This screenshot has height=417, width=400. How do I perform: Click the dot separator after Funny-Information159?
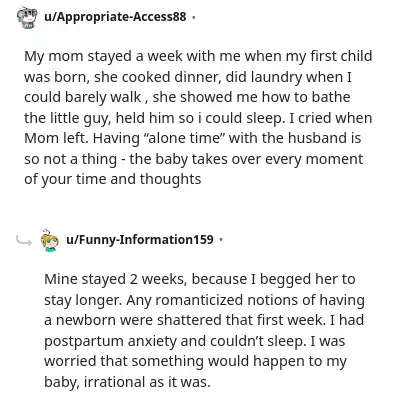[x=221, y=240]
